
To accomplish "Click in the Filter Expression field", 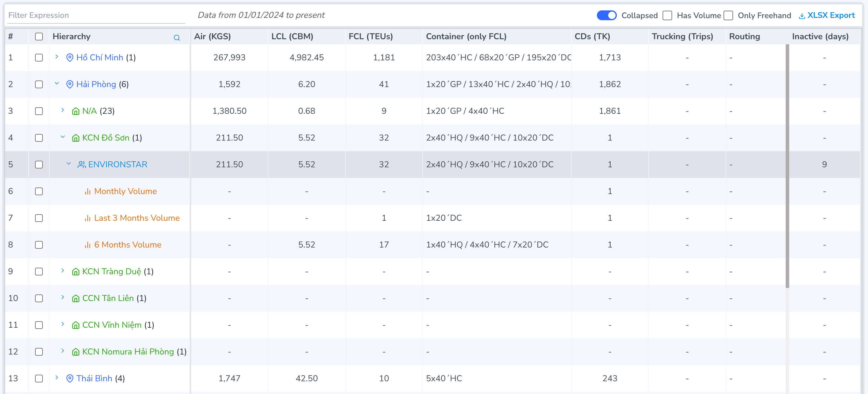I will pyautogui.click(x=96, y=15).
